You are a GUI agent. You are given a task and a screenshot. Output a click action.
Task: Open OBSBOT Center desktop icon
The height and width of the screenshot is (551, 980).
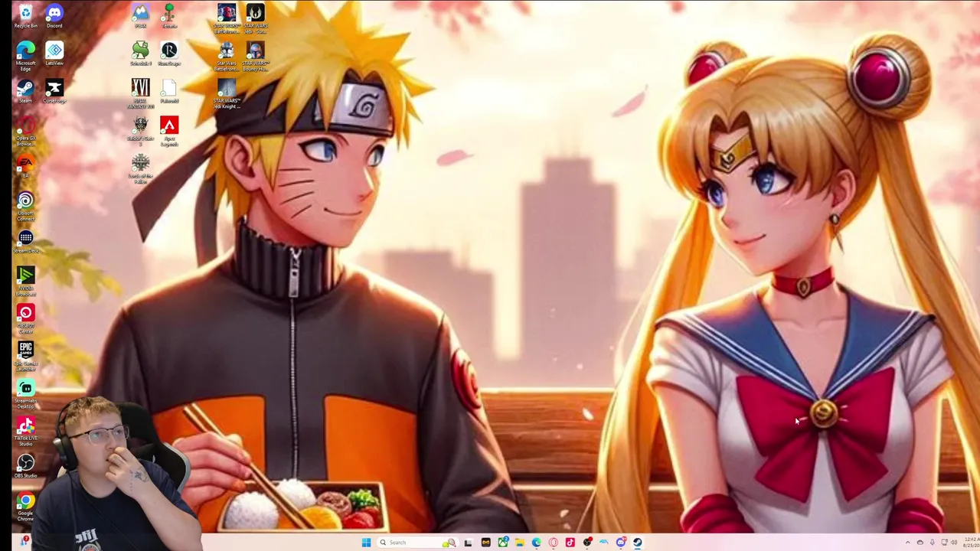25,319
